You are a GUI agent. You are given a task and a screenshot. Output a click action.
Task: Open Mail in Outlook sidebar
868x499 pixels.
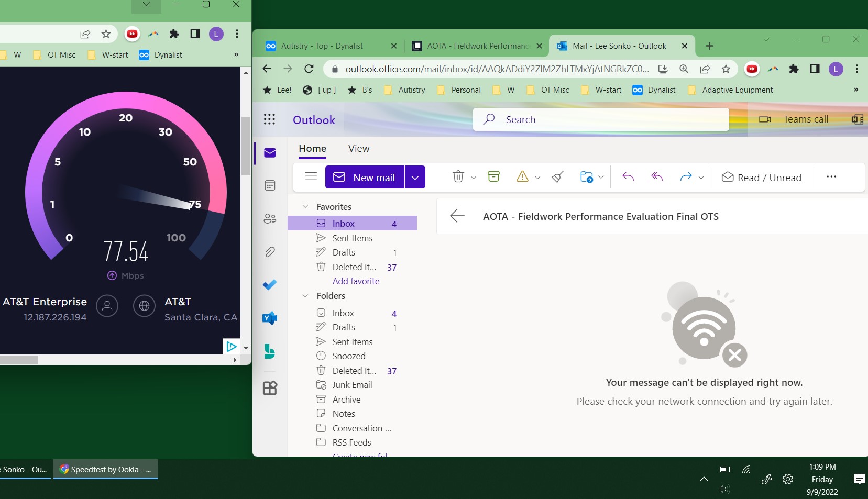270,152
